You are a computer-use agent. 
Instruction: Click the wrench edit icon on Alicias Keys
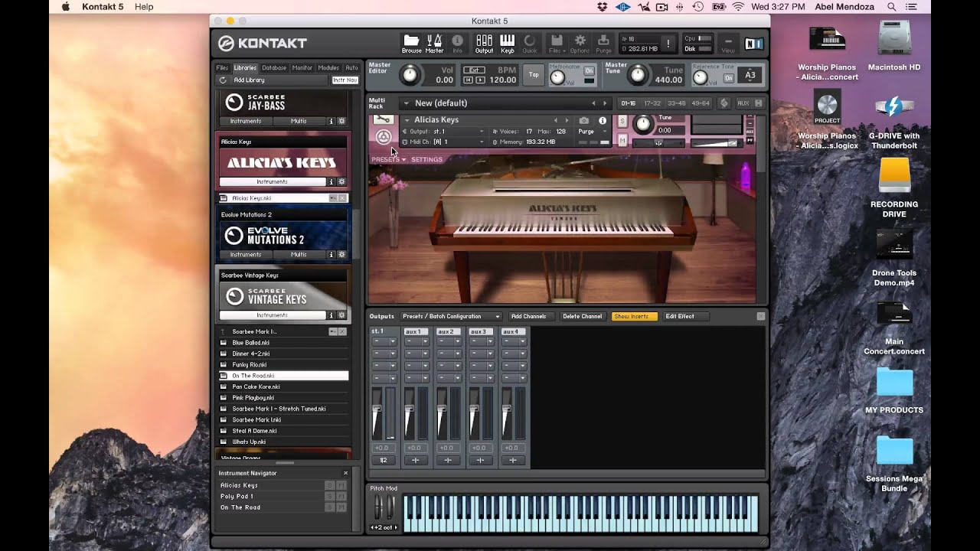[x=384, y=120]
